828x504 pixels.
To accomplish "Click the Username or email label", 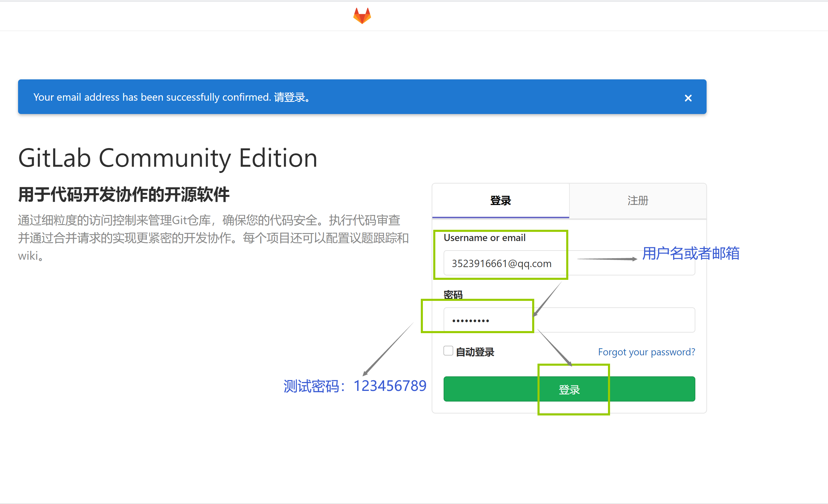I will point(484,238).
